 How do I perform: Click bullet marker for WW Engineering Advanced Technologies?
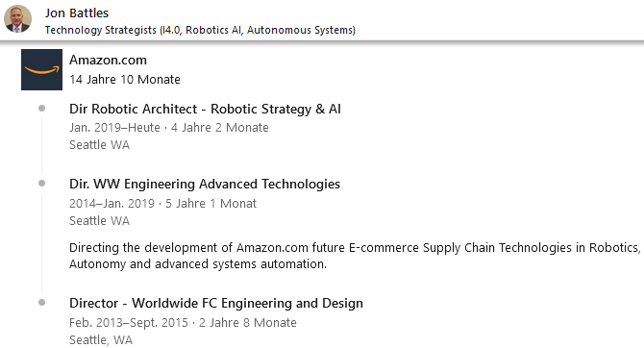(41, 184)
